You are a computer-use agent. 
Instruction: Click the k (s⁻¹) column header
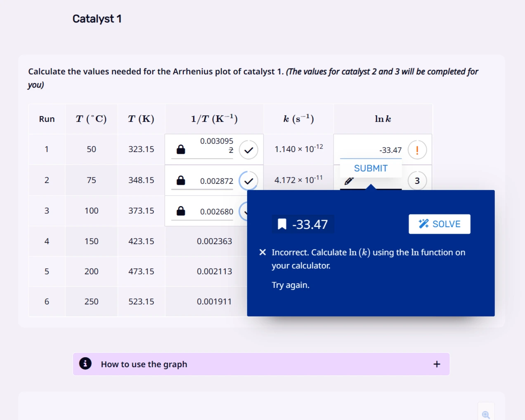point(298,119)
